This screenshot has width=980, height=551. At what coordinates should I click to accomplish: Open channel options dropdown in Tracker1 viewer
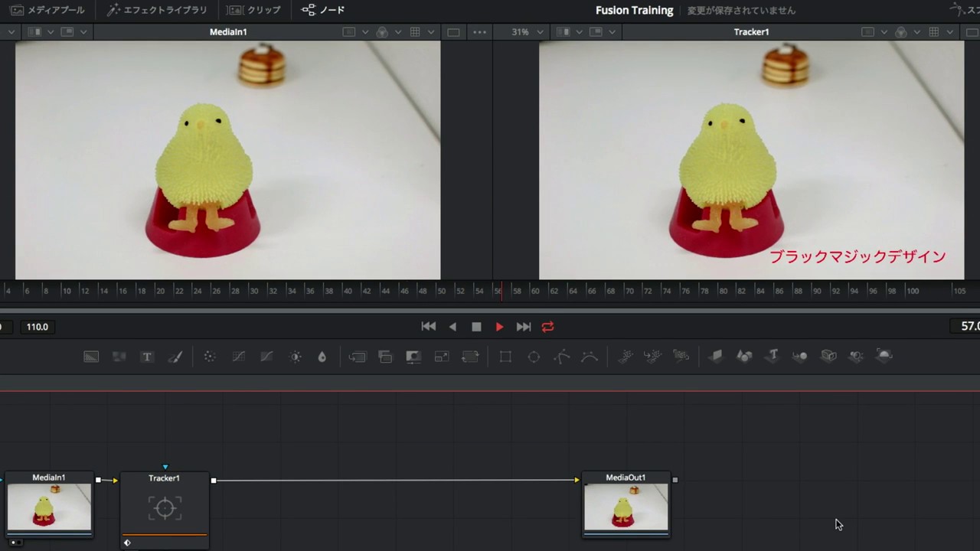(917, 32)
